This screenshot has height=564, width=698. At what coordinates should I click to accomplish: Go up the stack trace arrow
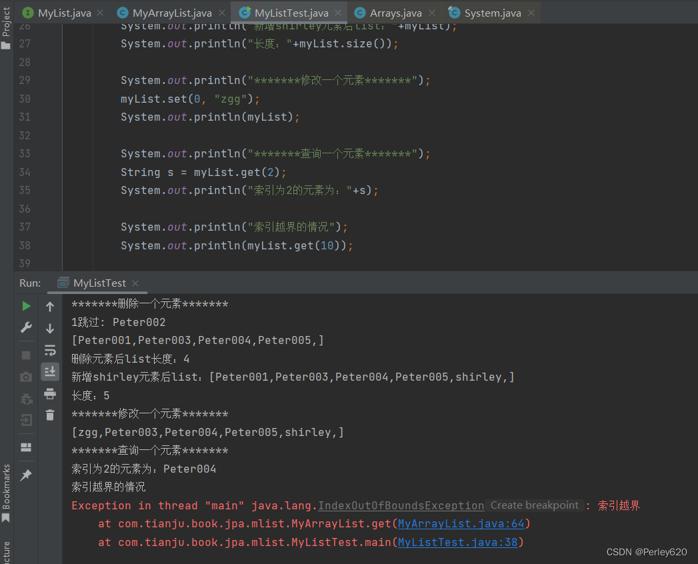pos(50,306)
